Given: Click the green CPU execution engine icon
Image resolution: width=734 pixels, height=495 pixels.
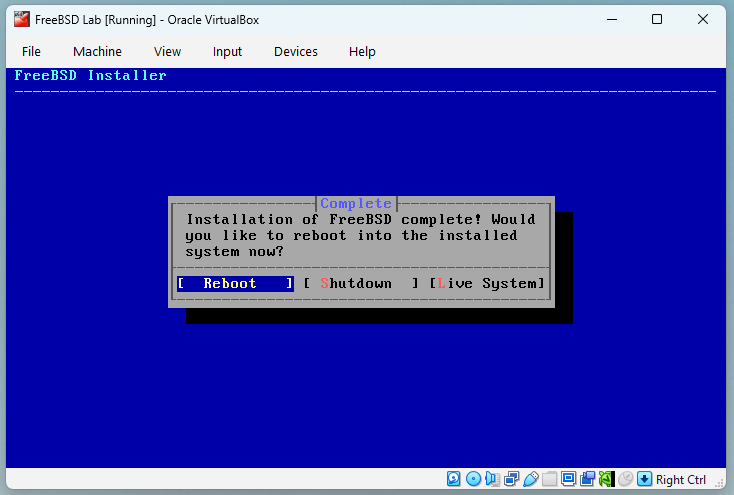Looking at the screenshot, I should [x=606, y=479].
